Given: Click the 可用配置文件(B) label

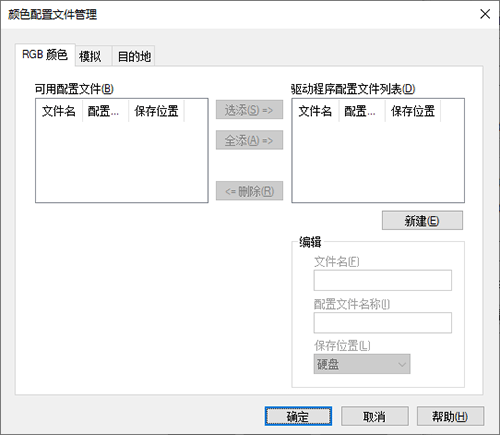Looking at the screenshot, I should click(74, 89).
